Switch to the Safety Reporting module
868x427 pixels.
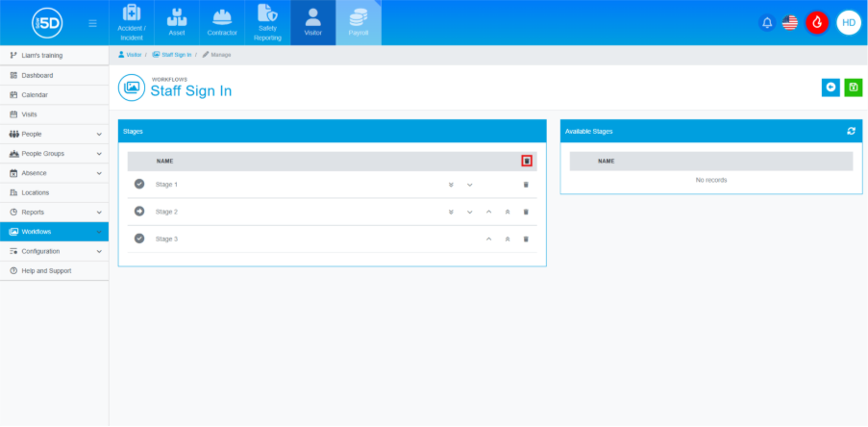[x=267, y=22]
